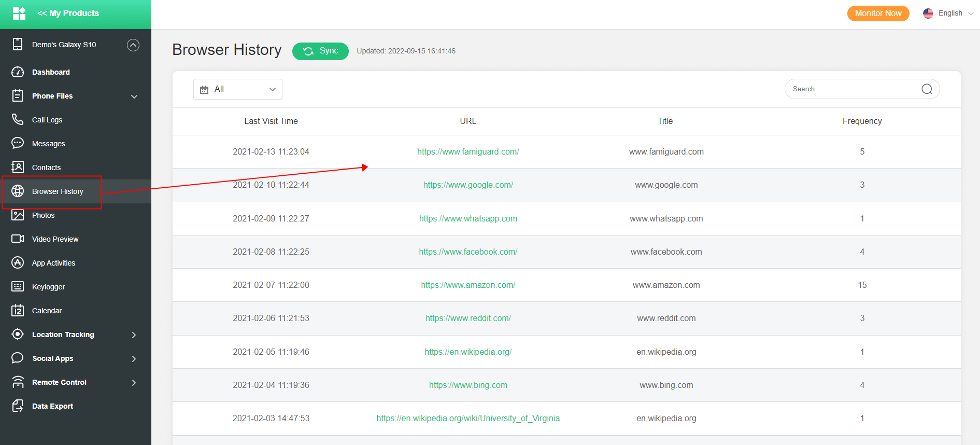Open the https://en.wikipedia.org/ link

468,352
